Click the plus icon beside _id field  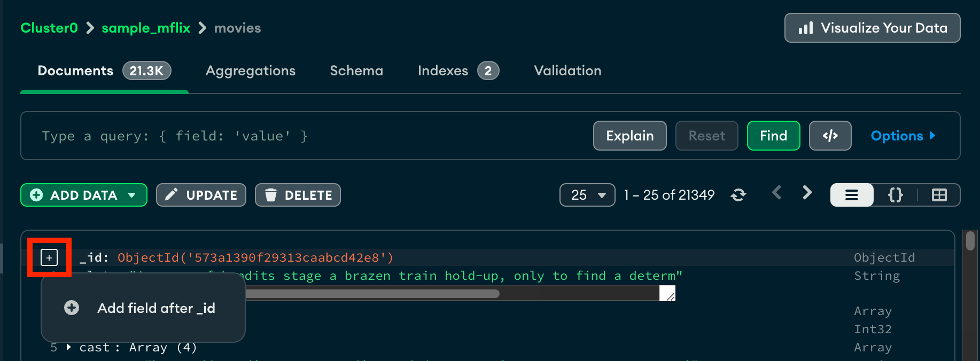49,258
